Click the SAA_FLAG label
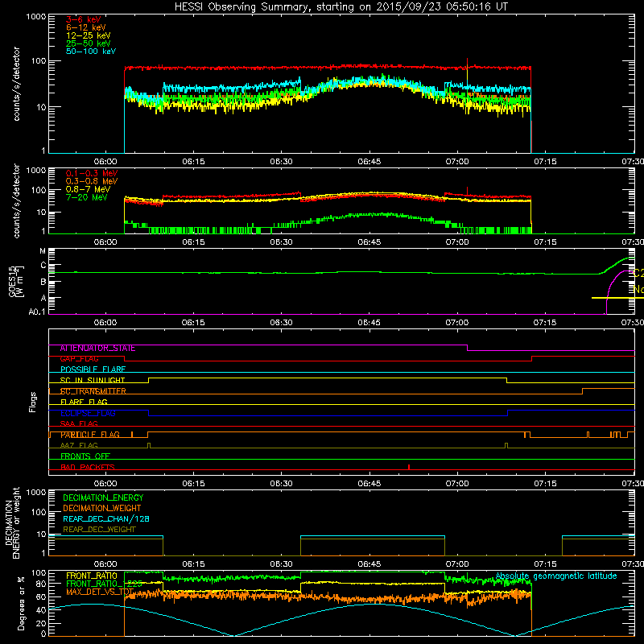 79,424
